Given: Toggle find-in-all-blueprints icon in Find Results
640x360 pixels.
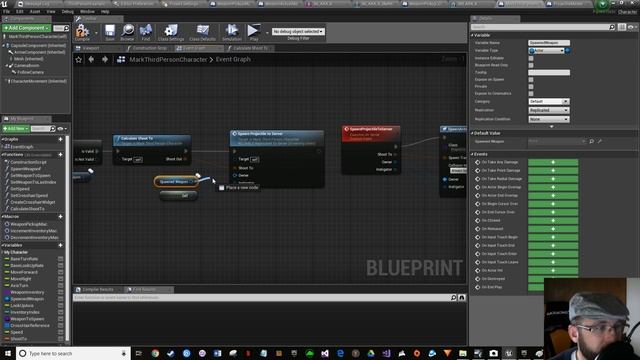Looking at the screenshot, I should [x=462, y=298].
